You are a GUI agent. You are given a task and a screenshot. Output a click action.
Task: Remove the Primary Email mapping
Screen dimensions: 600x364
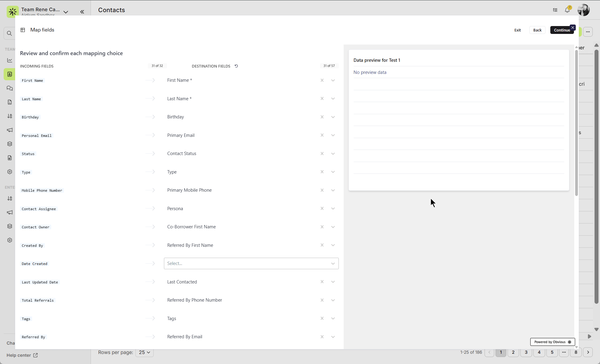[322, 135]
